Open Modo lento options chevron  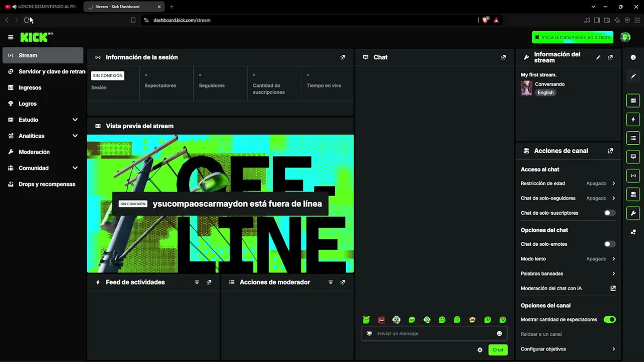point(613,259)
